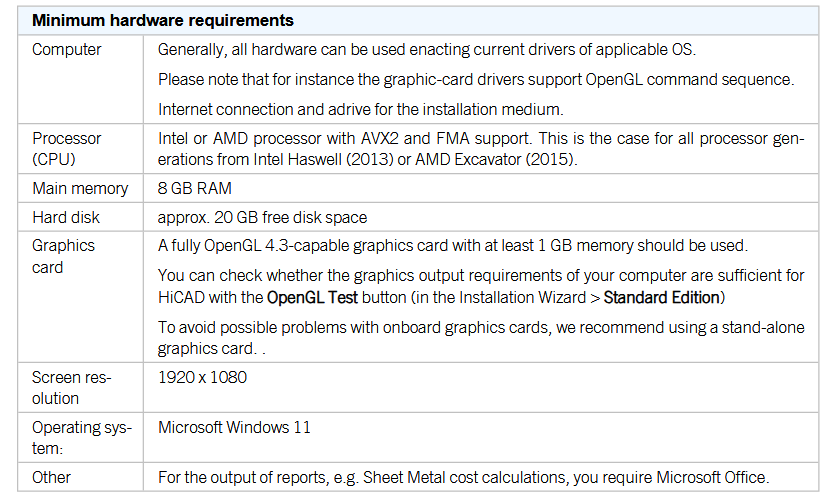
Task: Click the '8 GB RAM' value
Action: tap(195, 188)
